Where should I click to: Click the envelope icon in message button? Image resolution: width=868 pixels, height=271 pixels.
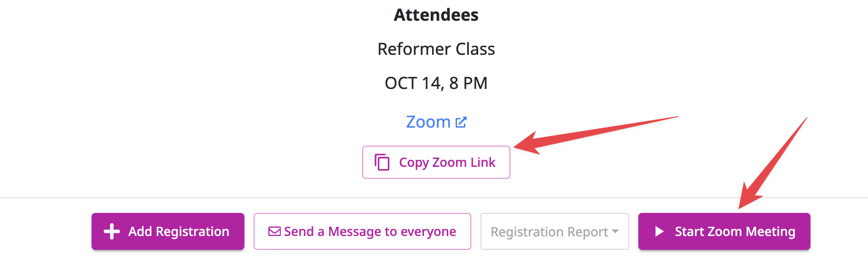[274, 231]
